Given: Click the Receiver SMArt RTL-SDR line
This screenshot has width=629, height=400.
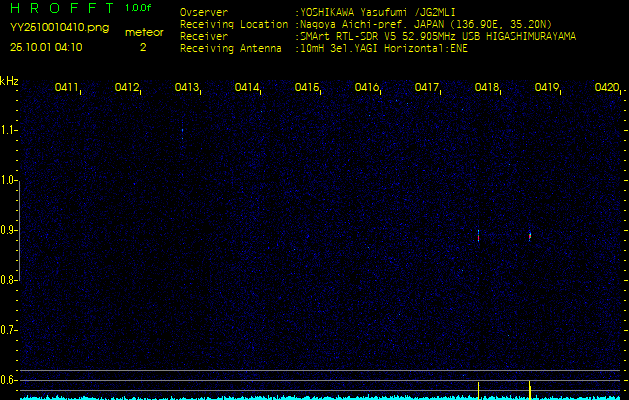Looking at the screenshot, I should tap(436, 37).
